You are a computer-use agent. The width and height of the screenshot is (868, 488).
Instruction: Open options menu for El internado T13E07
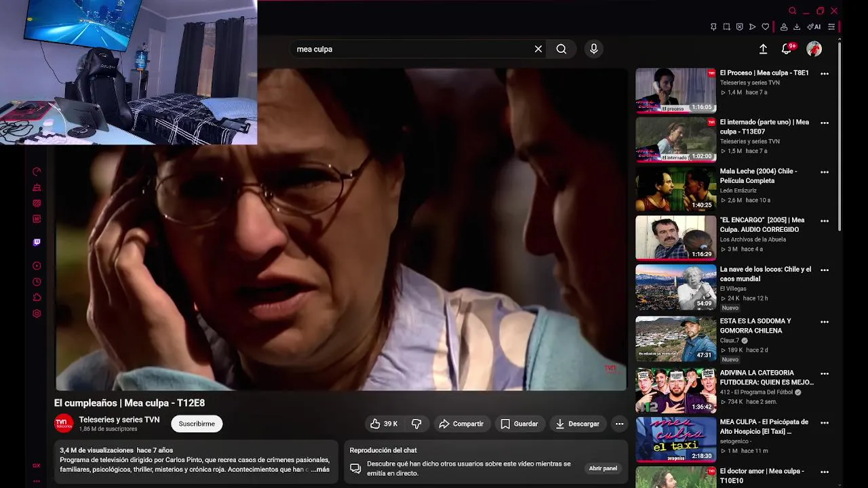click(x=825, y=123)
